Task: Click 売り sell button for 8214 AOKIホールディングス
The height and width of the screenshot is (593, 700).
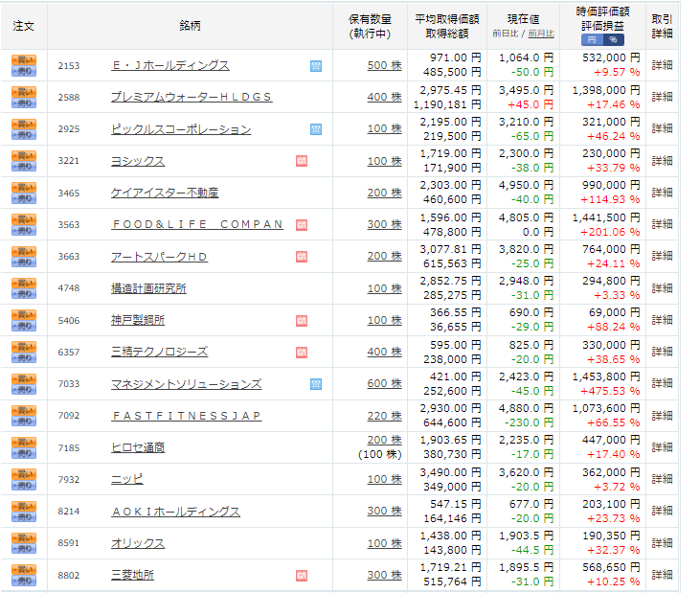Action: click(x=24, y=517)
